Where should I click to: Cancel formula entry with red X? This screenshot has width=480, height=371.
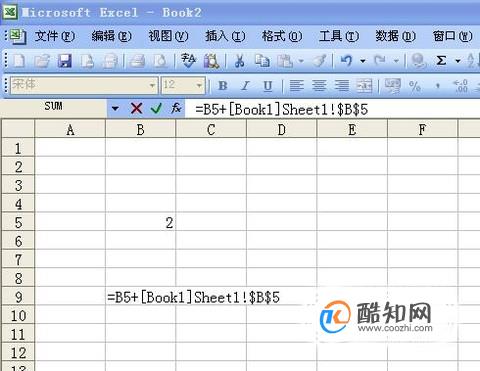click(137, 108)
